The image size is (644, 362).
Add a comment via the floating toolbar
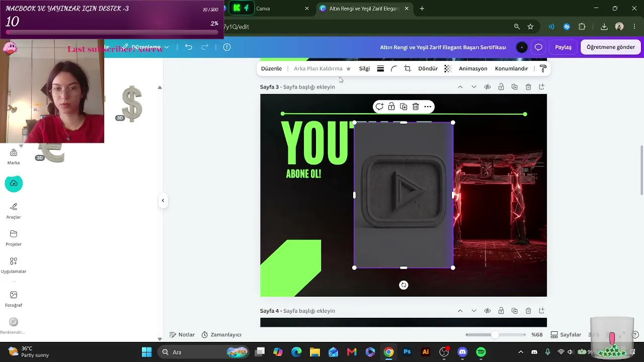click(x=379, y=107)
